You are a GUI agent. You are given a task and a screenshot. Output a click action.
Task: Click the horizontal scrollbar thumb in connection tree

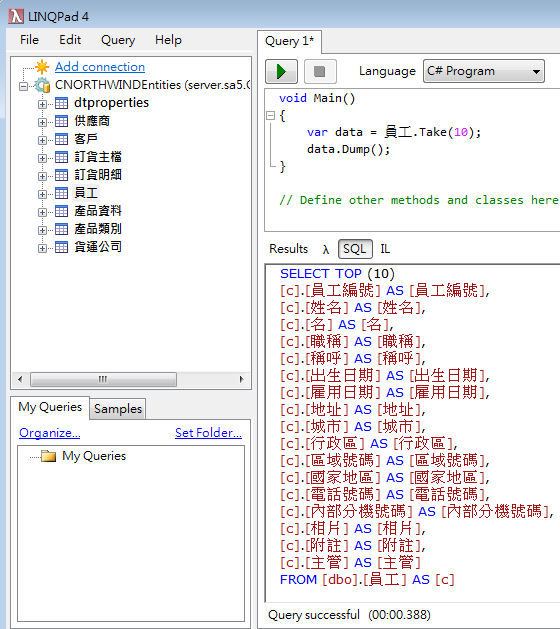(103, 379)
